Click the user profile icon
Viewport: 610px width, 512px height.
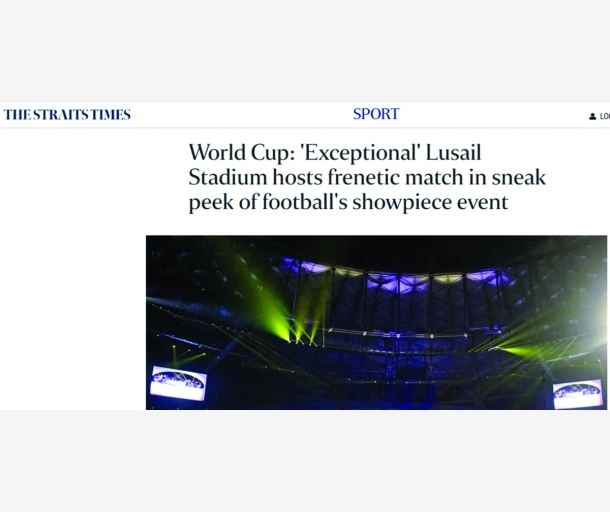pyautogui.click(x=592, y=117)
